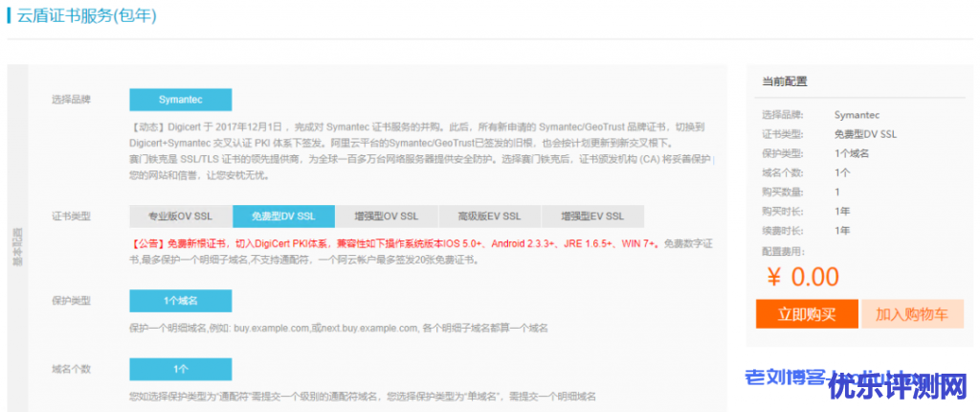Click the buy.example.com example description
The image size is (980, 412).
pos(339,328)
